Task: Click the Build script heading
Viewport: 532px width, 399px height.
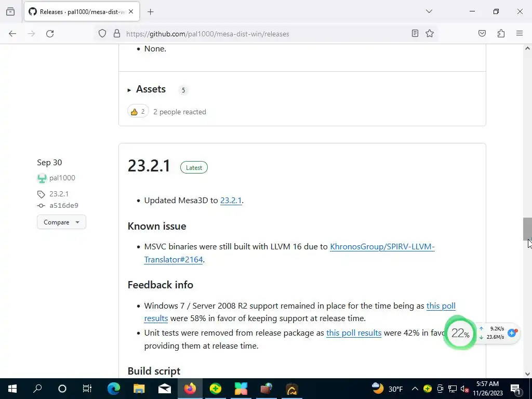Action: tap(154, 371)
